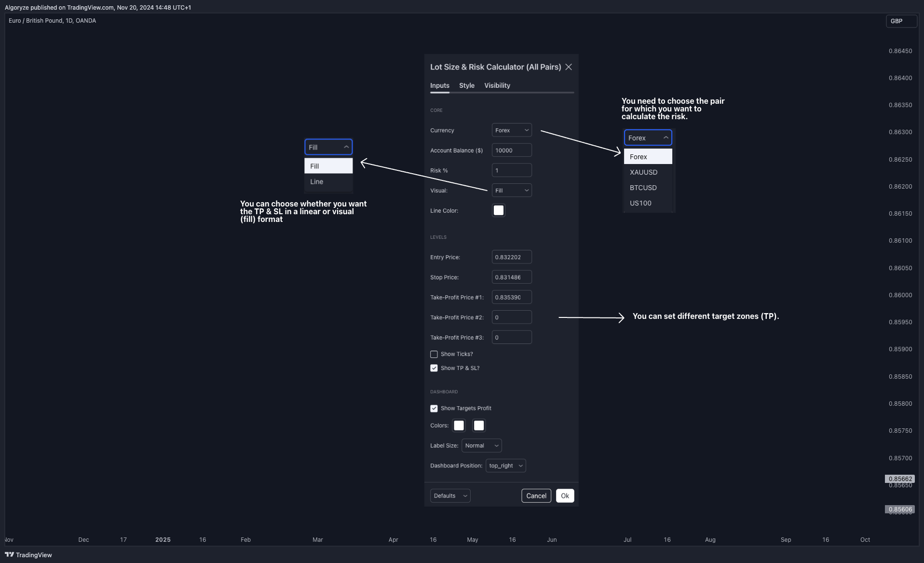Click the Risk % input field

[512, 170]
